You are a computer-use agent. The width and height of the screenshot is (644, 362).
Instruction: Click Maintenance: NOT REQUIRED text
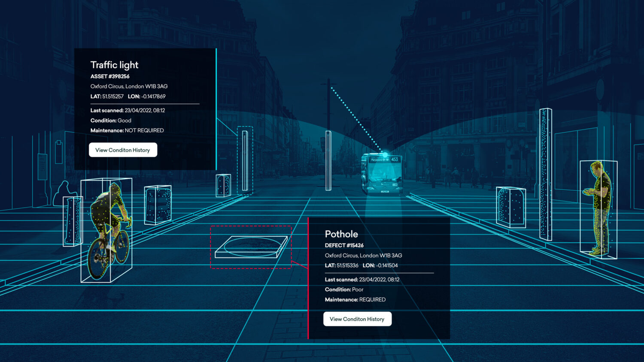coord(127,130)
